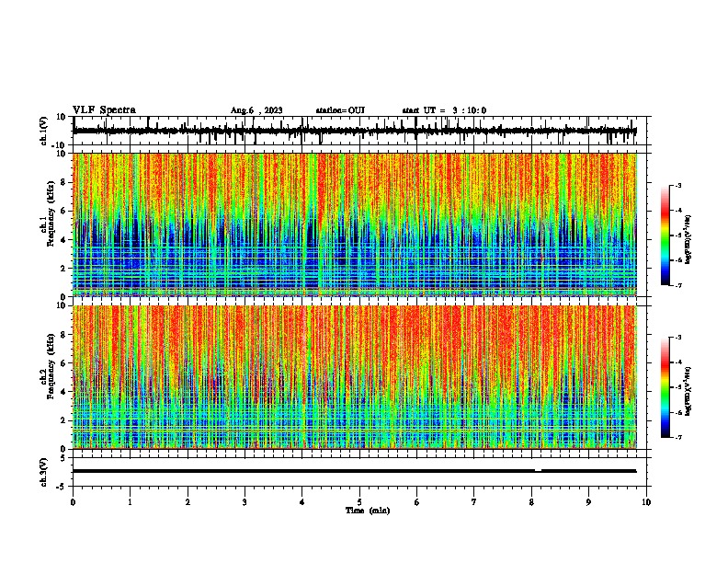Viewport: 728px width, 563px height.
Task: Click the gap in the ch.3 bar near minute 8
Action: pos(538,471)
